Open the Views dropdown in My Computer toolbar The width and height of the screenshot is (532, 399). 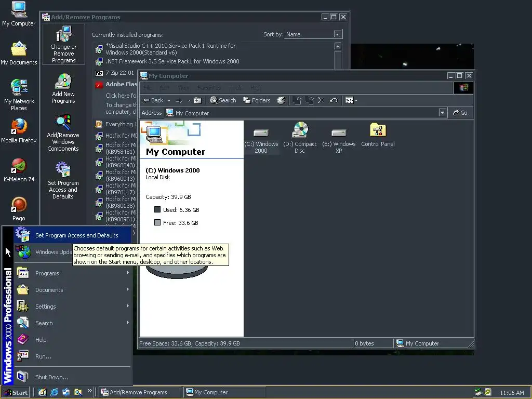(x=351, y=100)
